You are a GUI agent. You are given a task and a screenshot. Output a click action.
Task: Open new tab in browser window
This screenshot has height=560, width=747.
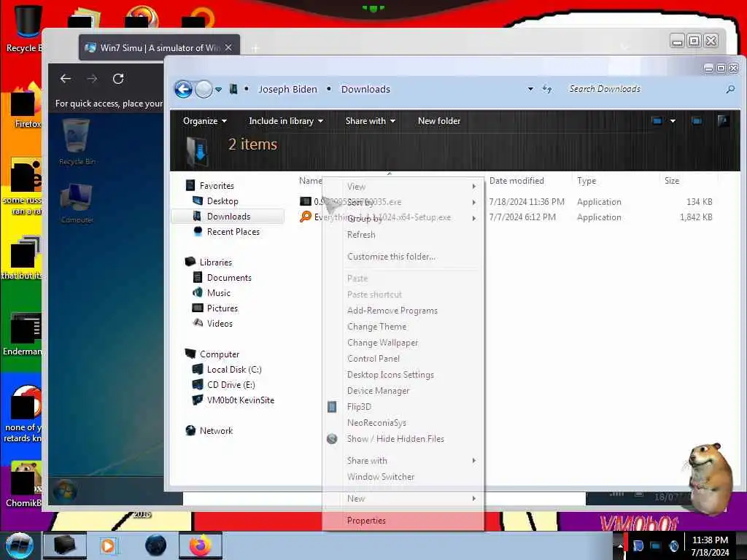coord(255,48)
